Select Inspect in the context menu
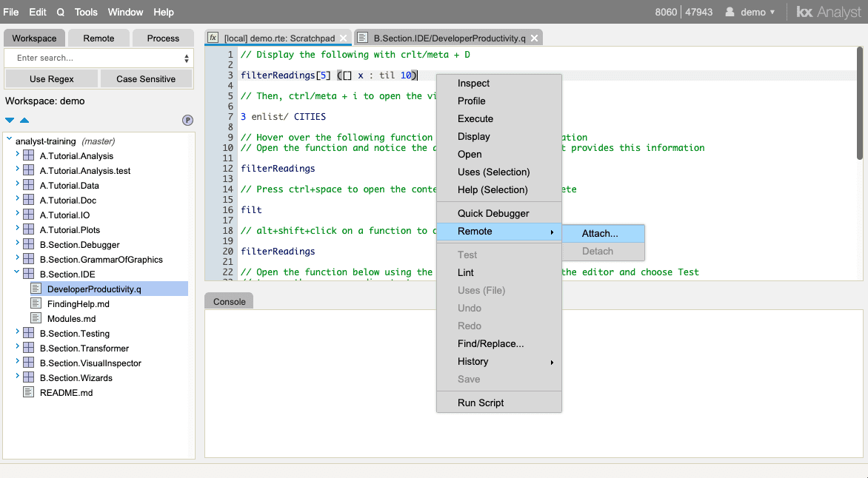 click(498, 83)
